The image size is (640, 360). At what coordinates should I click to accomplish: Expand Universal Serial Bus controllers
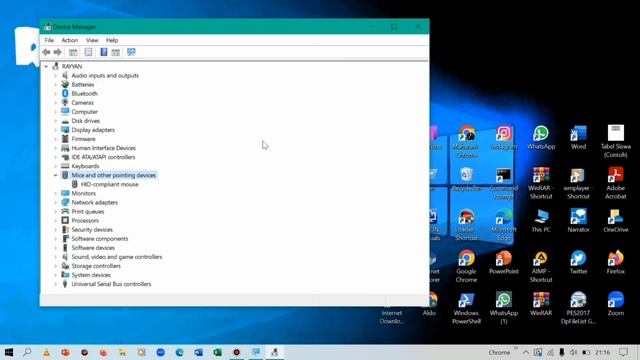point(56,284)
